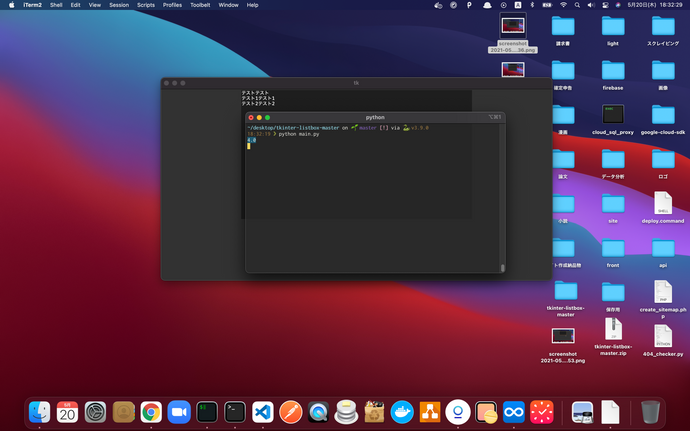The image size is (690, 431).
Task: Open the blank document icon in the Dock
Action: pos(610,413)
